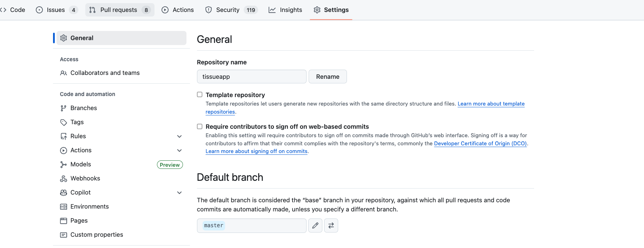Click the Pages sidebar icon
The height and width of the screenshot is (248, 644).
(x=64, y=221)
